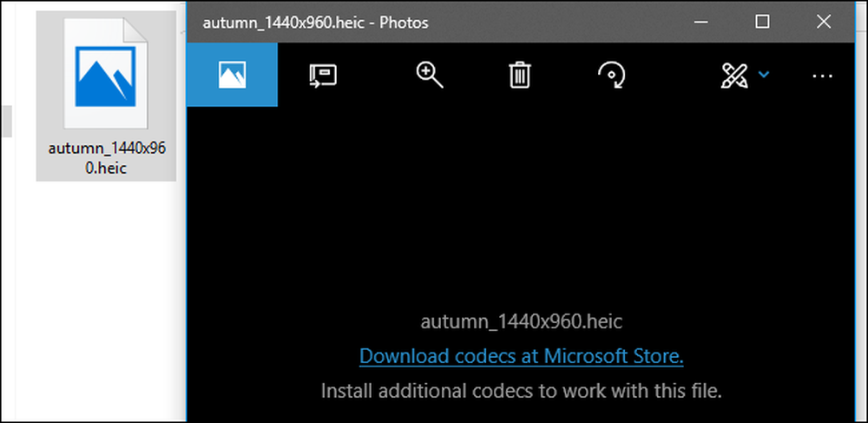Rotate the image using the rotate icon
868x423 pixels.
coord(611,75)
